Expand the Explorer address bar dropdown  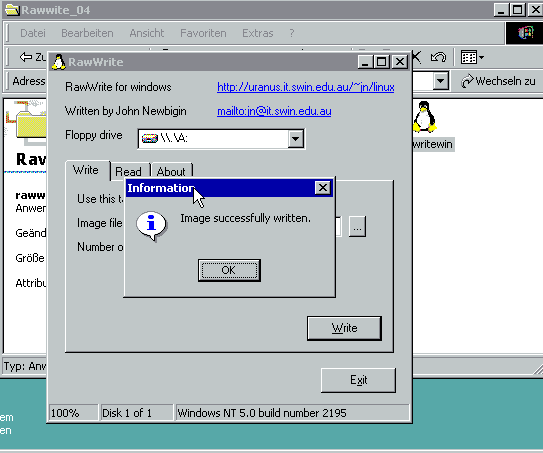[440, 81]
